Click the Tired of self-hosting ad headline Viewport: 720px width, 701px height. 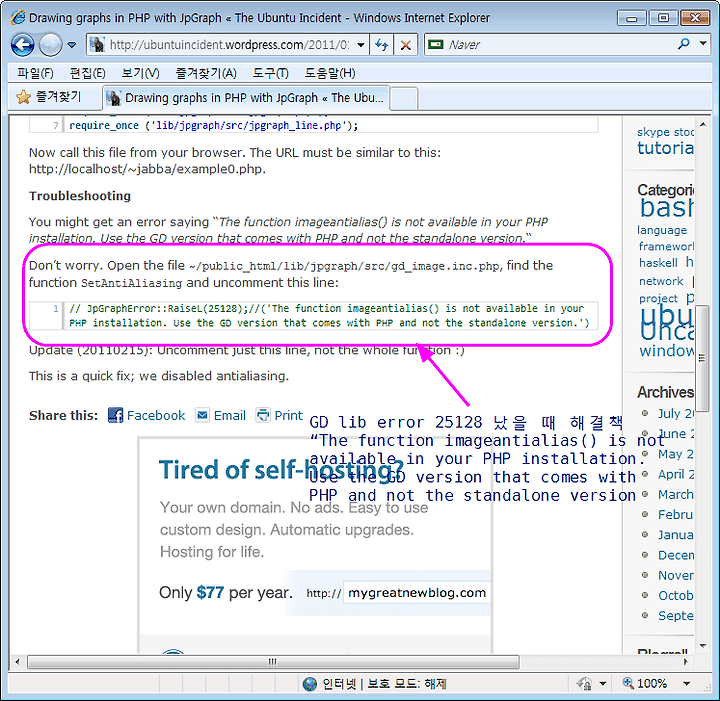tap(281, 471)
